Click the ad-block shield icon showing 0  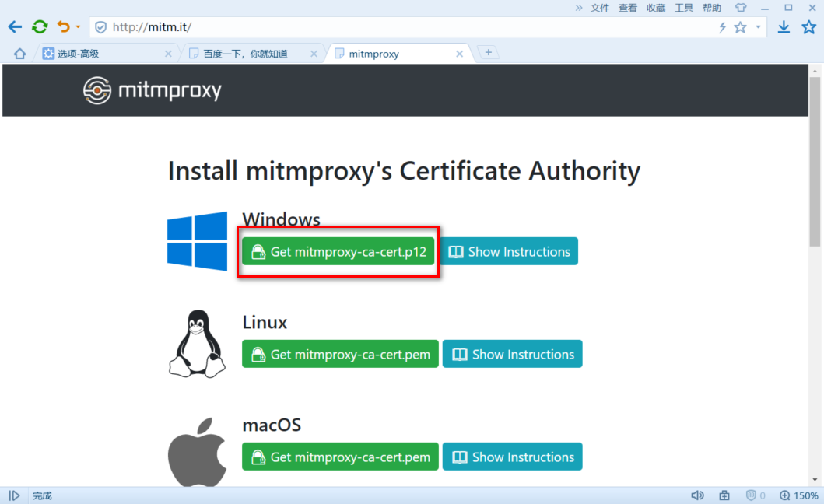pos(756,495)
